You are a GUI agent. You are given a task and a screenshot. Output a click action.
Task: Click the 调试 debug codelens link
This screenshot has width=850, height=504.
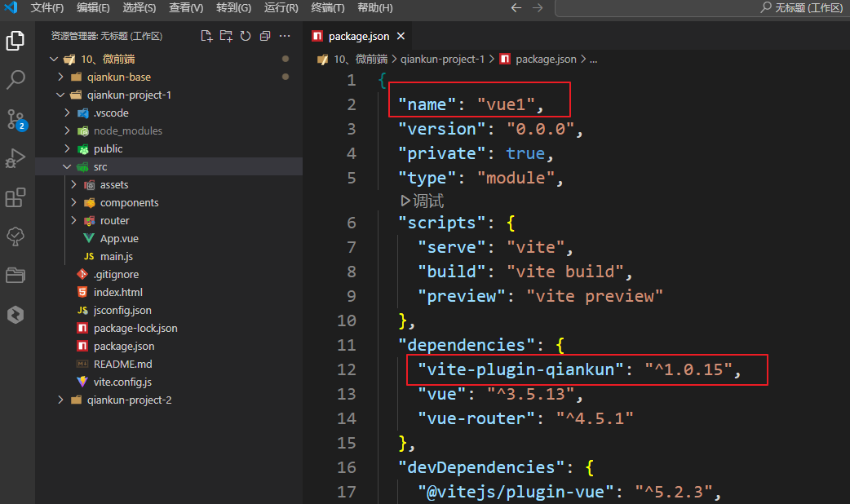[423, 201]
